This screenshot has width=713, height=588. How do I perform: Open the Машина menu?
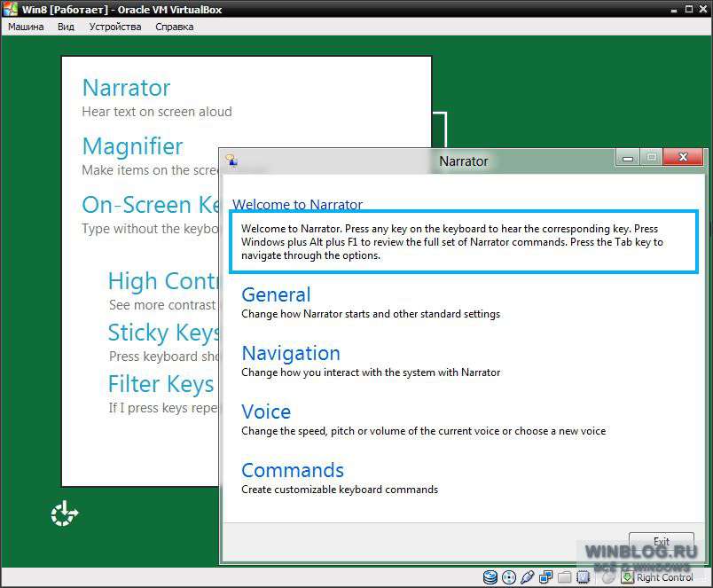(x=26, y=27)
